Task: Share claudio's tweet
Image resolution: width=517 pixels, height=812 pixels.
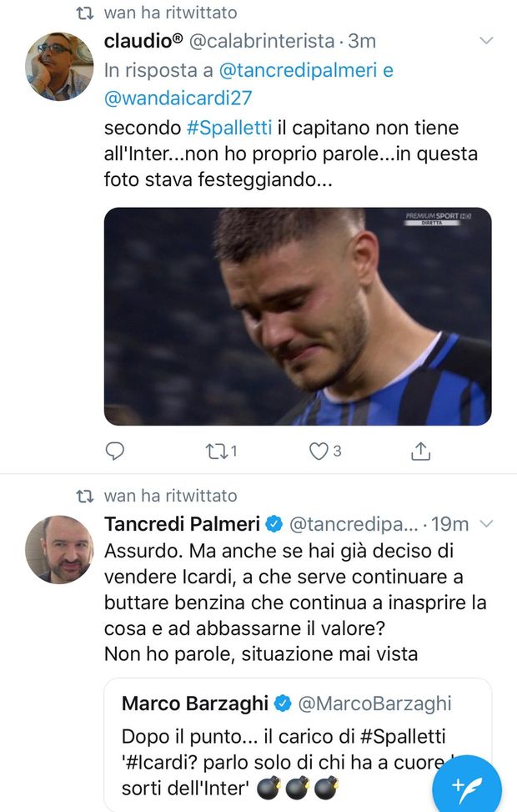Action: [421, 451]
